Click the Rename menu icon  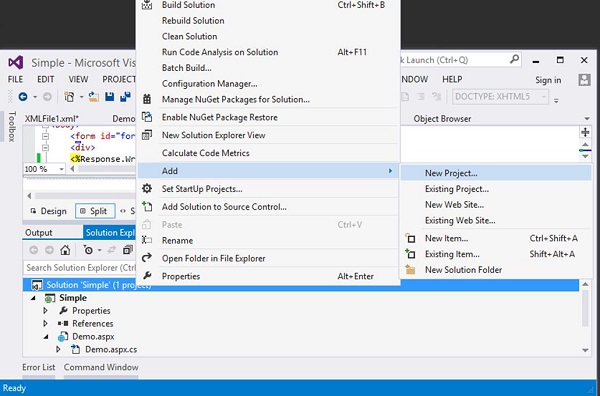(147, 240)
